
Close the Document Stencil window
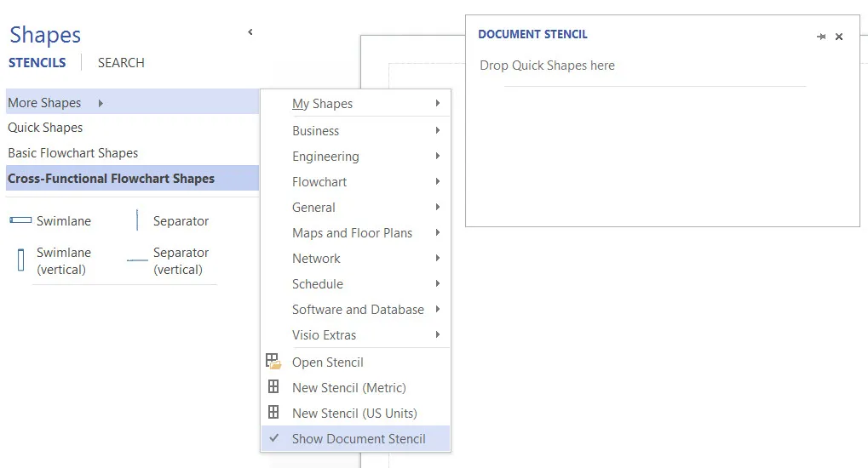[839, 37]
